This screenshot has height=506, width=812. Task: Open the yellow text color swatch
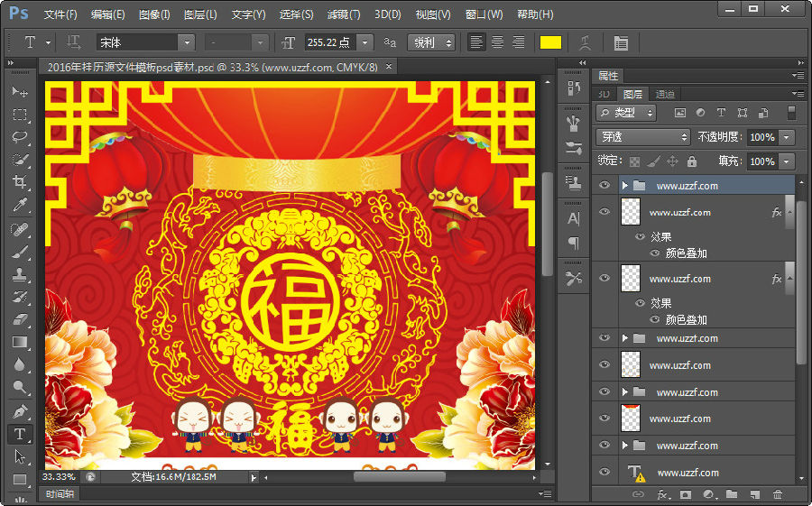click(x=550, y=42)
